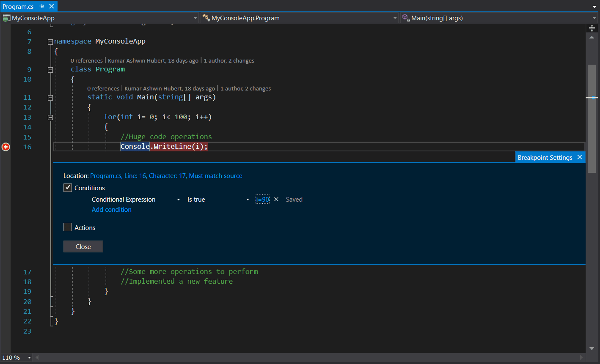This screenshot has height=364, width=600.
Task: Click the vertical scrollbar up arrow
Action: click(x=592, y=37)
